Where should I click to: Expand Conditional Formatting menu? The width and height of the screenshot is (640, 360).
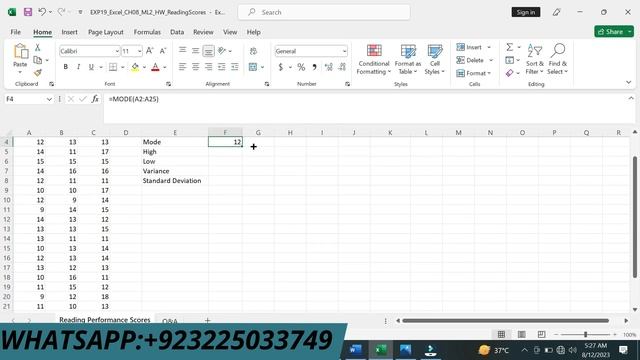(373, 60)
